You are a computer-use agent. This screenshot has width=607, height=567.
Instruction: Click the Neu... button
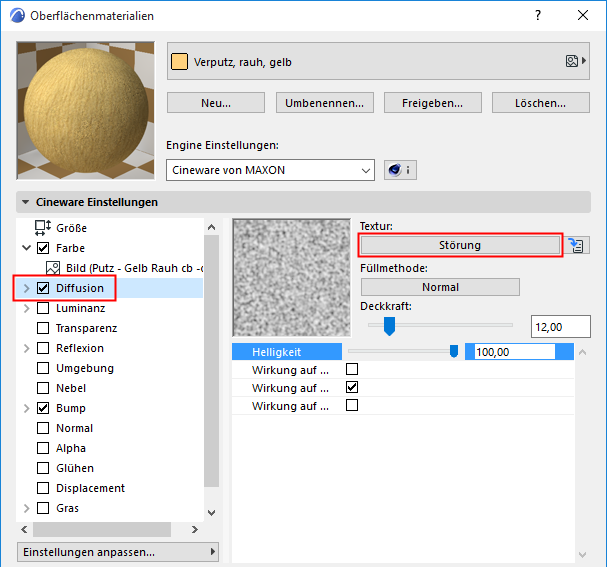click(216, 103)
